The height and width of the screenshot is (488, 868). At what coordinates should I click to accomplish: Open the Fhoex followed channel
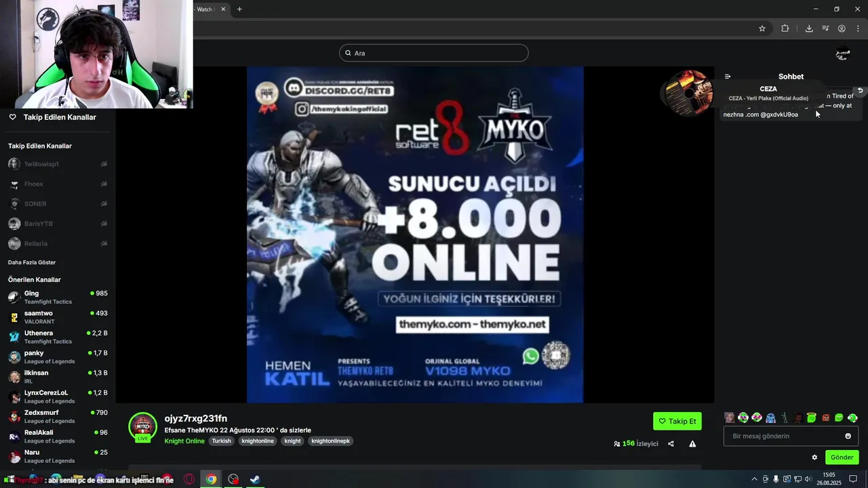[58, 184]
